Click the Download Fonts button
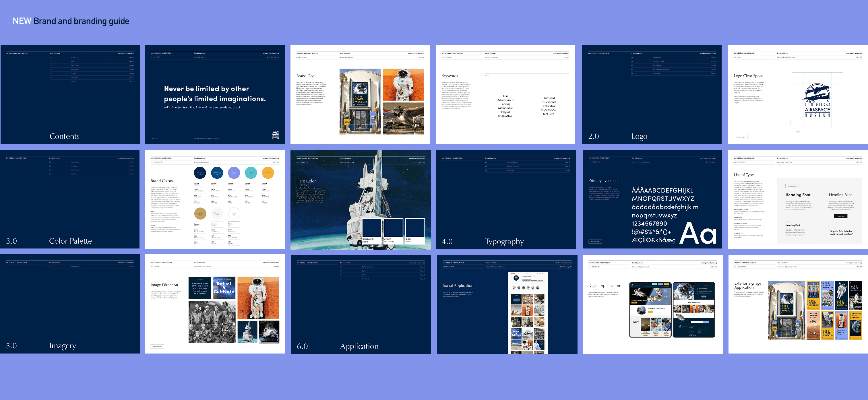The image size is (868, 400). tap(595, 241)
